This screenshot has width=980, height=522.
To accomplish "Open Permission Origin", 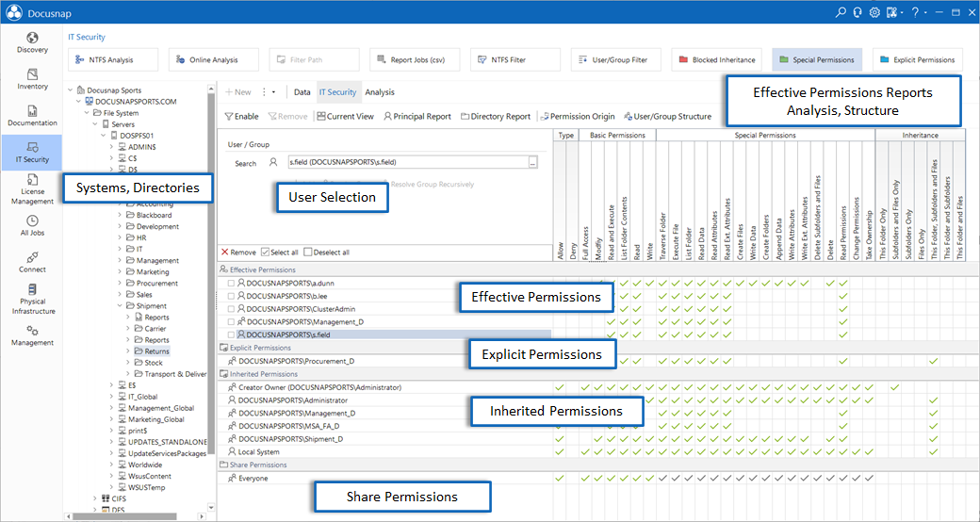I will (x=579, y=116).
